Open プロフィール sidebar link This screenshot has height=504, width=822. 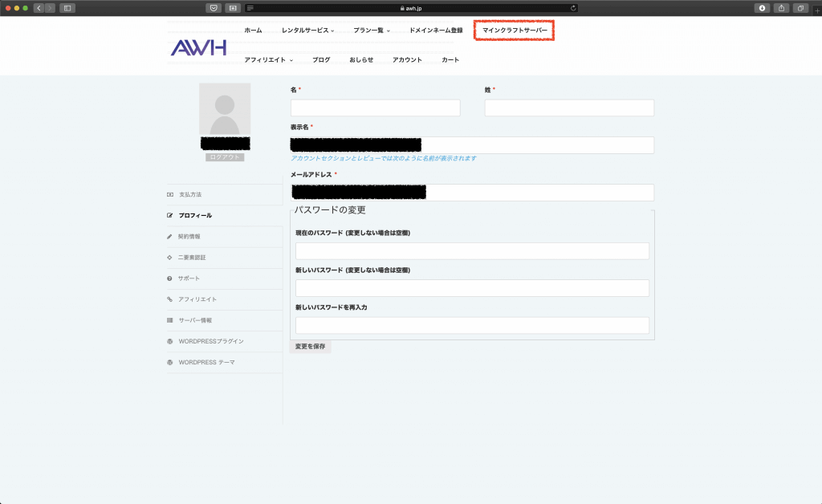pos(195,215)
